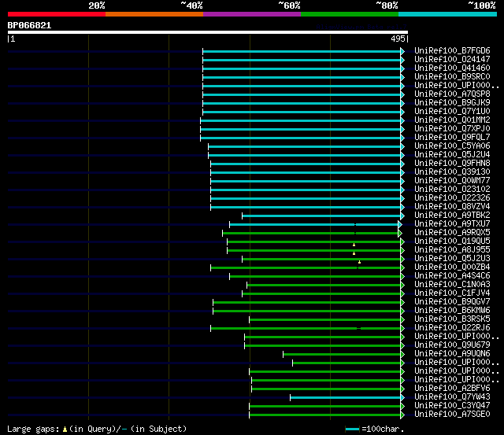The height and width of the screenshot is (435, 504).
Task: Select the UniRef100_A9TXU7 label
Action: point(452,224)
